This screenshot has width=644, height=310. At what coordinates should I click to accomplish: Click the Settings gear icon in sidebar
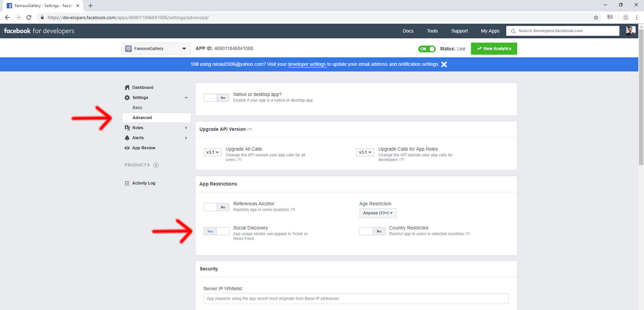[127, 97]
